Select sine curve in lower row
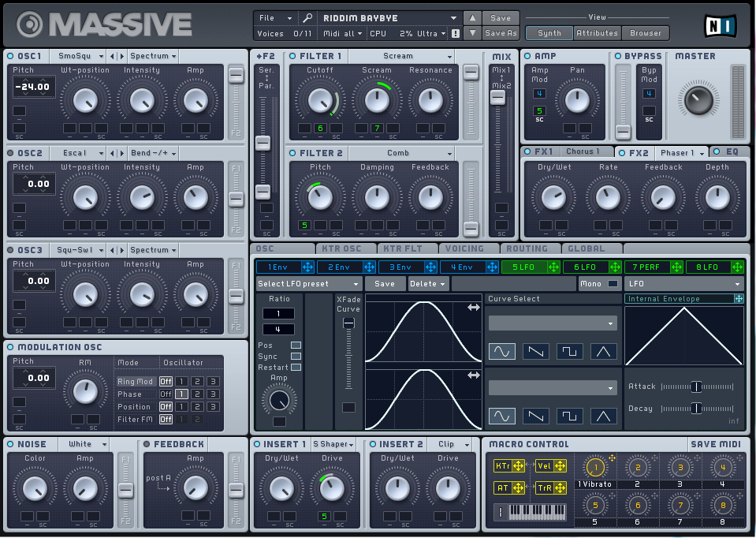Screen dimensions: 756x538 tap(502, 416)
